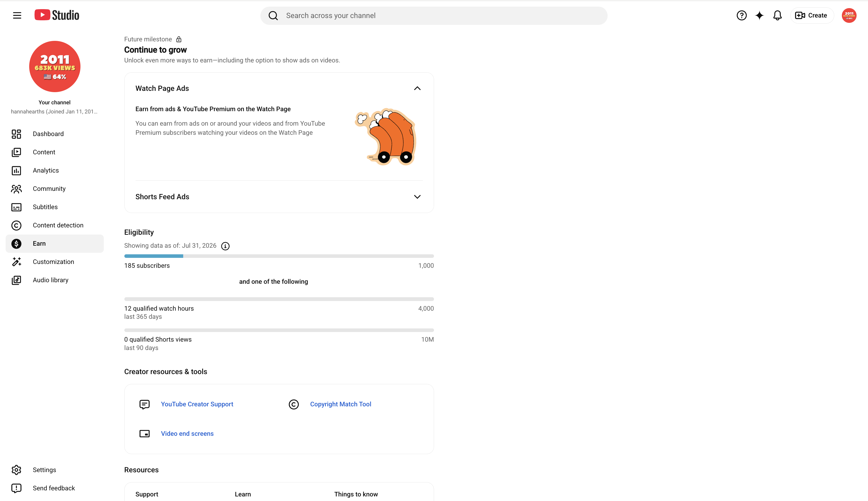
Task: Collapse the Watch Page Ads section
Action: 417,88
